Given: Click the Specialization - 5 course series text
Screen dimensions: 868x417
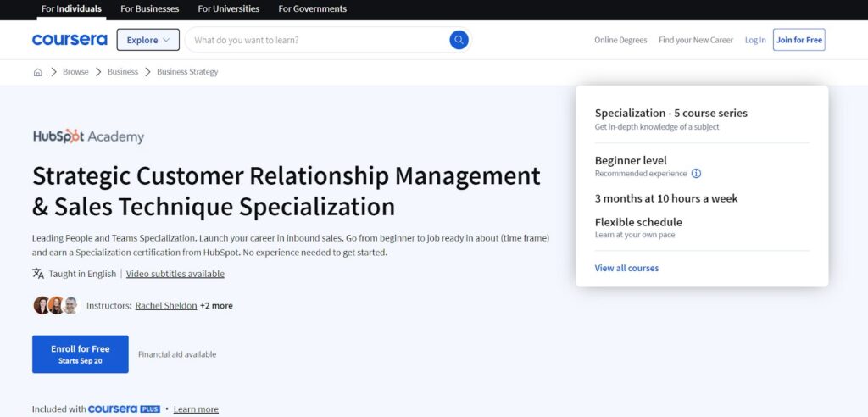Looking at the screenshot, I should [671, 113].
